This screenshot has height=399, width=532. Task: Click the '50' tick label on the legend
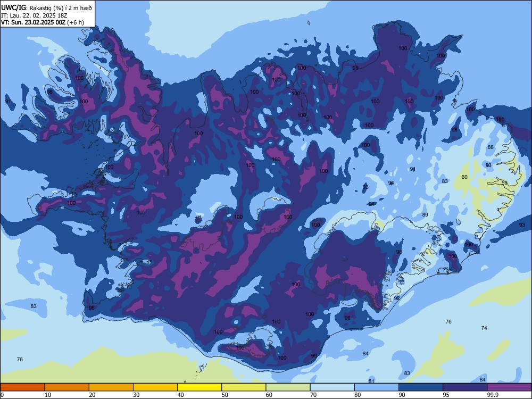225,395
